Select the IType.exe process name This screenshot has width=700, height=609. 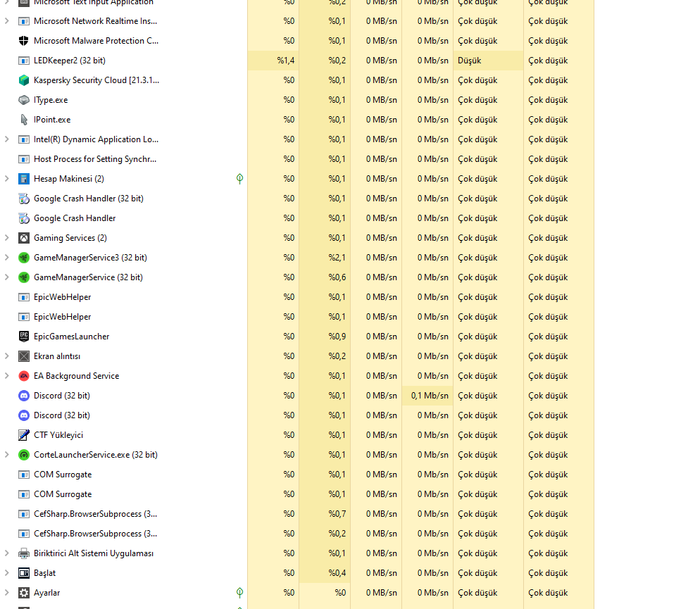[51, 100]
